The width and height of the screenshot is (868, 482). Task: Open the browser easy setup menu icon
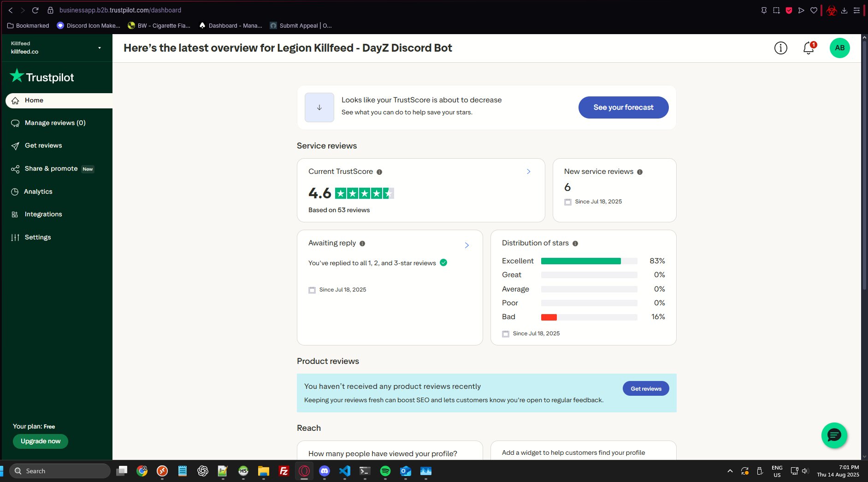[x=856, y=10]
